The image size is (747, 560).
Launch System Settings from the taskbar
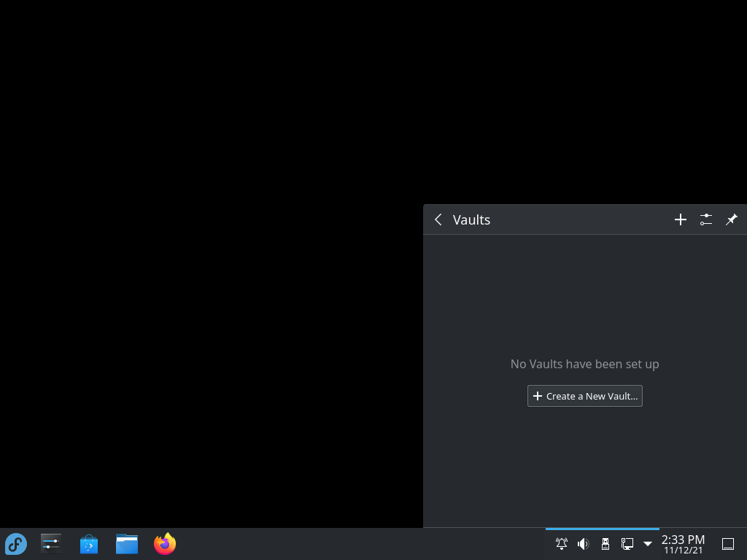tap(51, 544)
